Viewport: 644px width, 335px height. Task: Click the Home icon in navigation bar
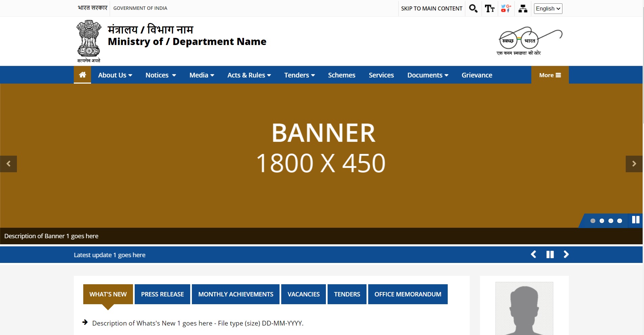82,75
